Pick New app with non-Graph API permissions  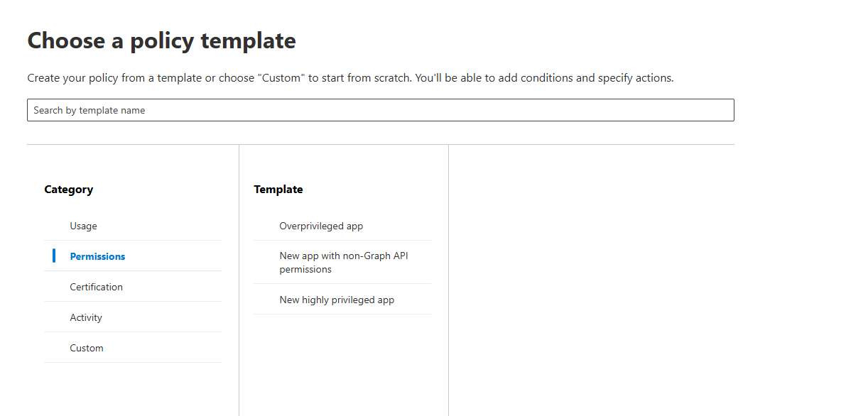tap(344, 263)
